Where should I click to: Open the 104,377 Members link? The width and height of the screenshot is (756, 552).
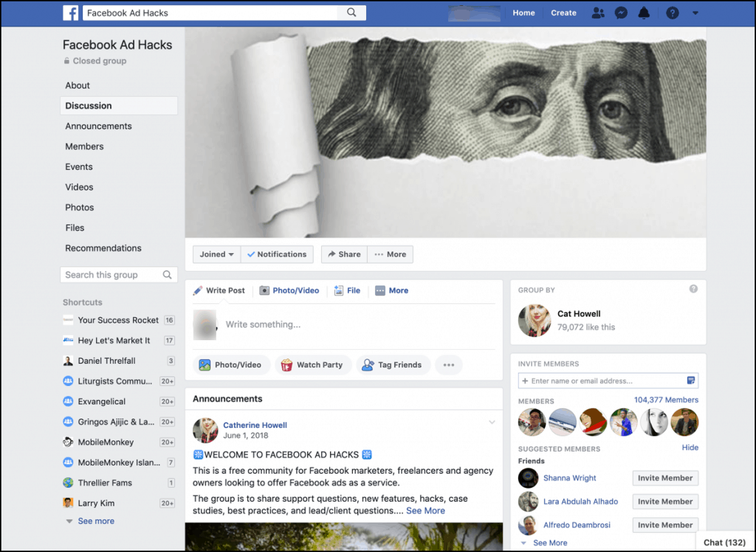(x=666, y=400)
